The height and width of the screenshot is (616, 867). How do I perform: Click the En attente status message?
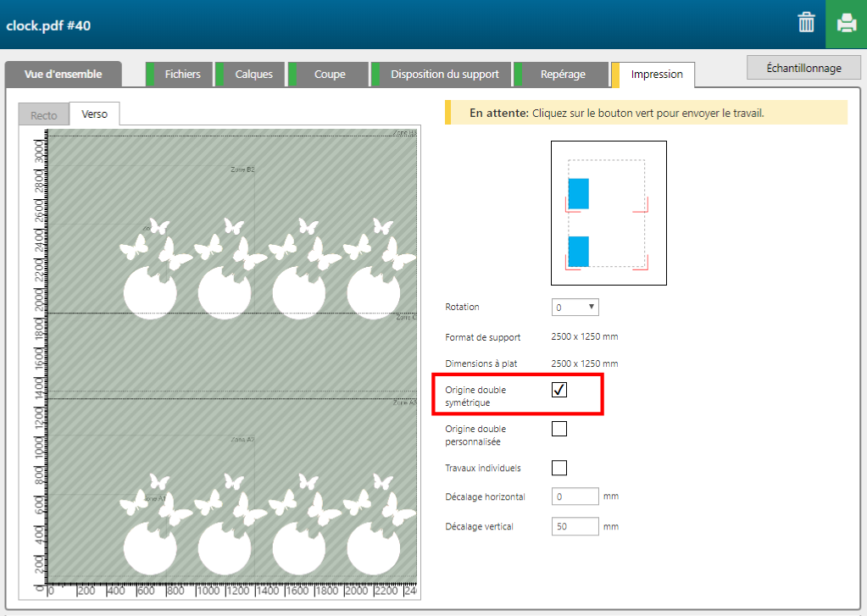[646, 113]
